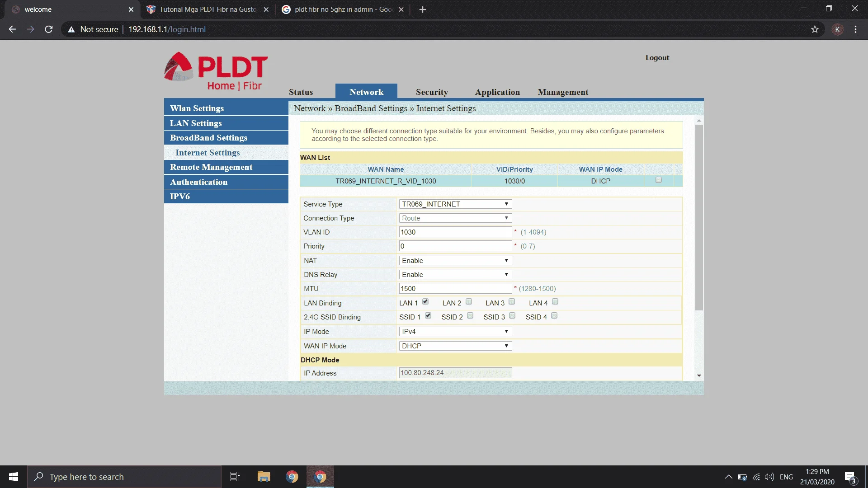This screenshot has width=868, height=488.
Task: Open File Explorer from the taskbar
Action: coord(264,477)
